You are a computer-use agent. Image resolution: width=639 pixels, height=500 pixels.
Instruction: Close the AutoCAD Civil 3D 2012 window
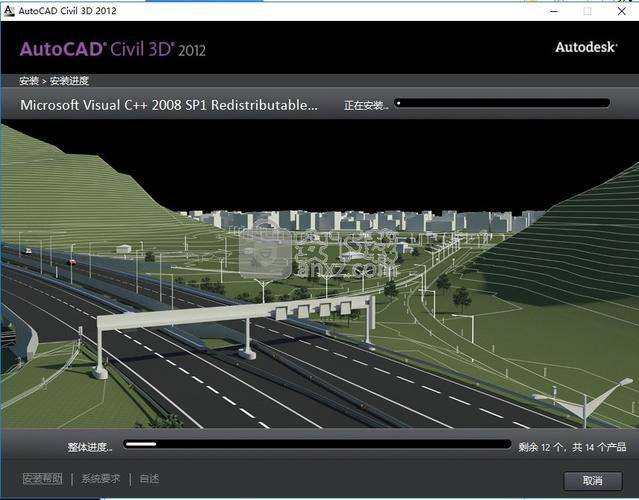coord(621,11)
